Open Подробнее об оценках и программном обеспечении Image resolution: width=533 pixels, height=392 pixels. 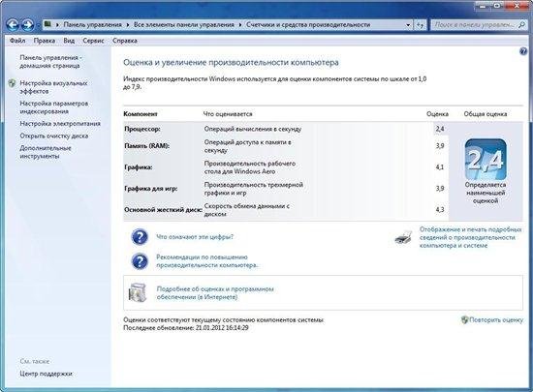(x=215, y=293)
